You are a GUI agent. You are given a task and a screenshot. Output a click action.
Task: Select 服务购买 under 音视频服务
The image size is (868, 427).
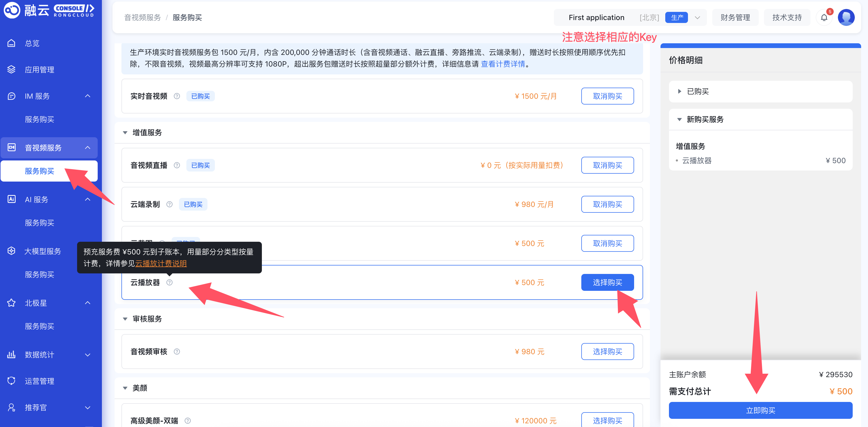point(49,171)
